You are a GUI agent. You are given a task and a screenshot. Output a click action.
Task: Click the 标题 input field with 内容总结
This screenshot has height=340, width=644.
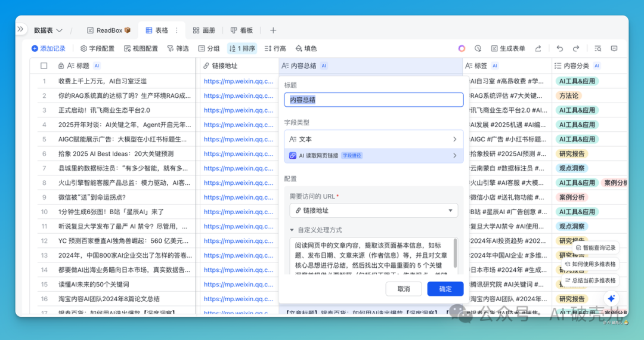(374, 100)
